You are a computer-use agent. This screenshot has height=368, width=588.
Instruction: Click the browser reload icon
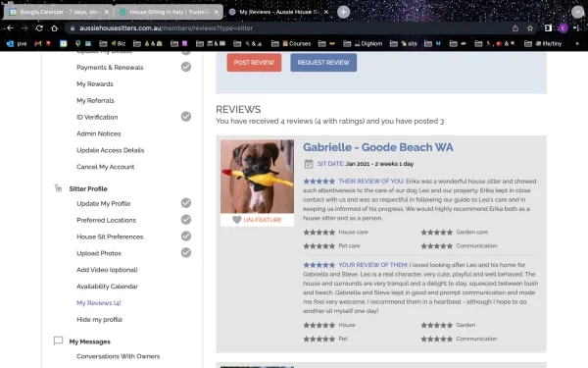[x=39, y=28]
